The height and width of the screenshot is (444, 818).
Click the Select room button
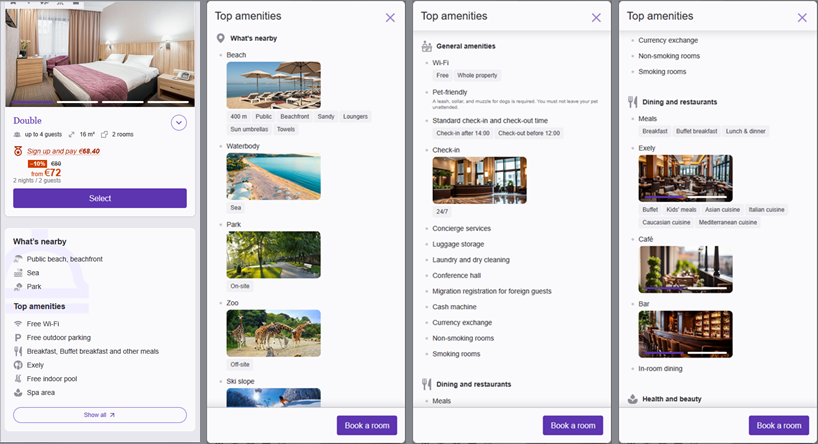click(x=100, y=198)
